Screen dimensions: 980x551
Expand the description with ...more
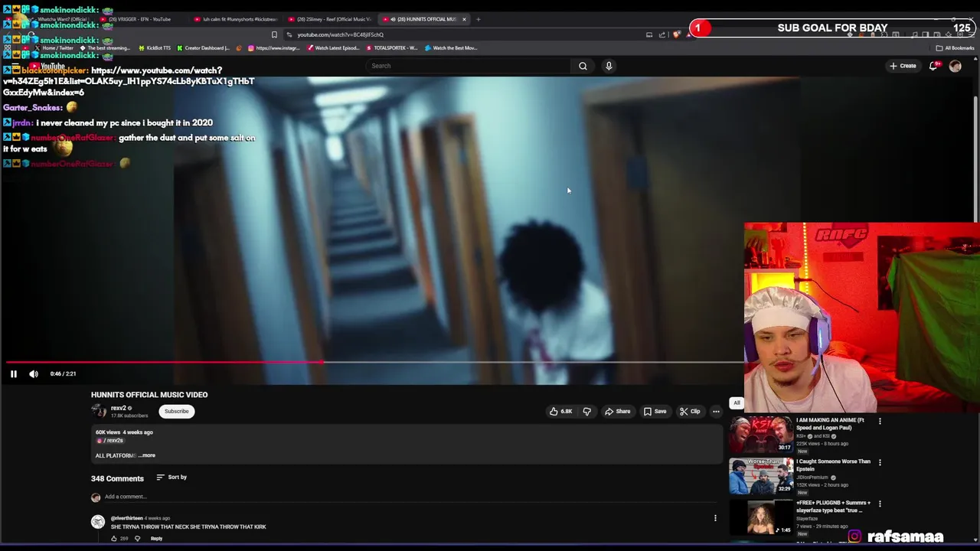coord(146,455)
